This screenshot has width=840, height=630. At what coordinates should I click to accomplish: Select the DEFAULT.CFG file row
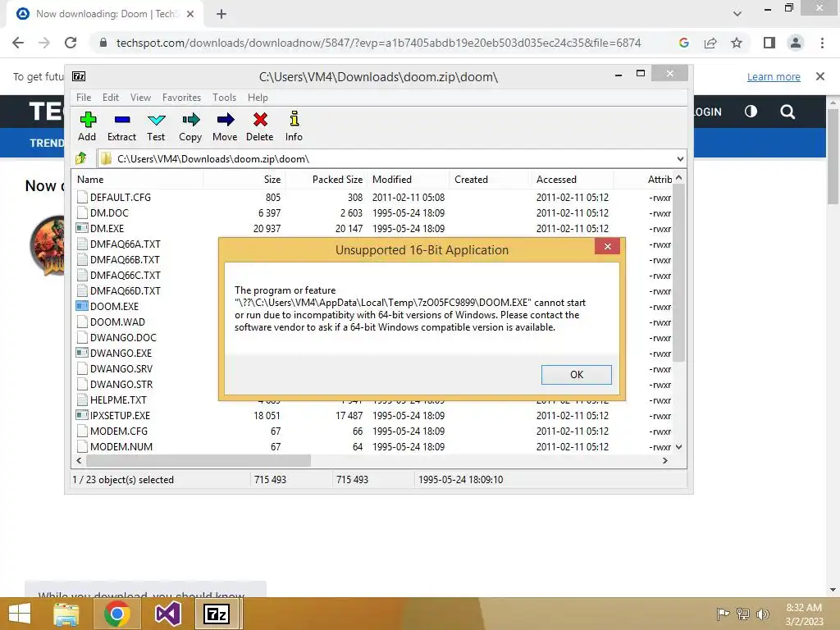[373, 197]
